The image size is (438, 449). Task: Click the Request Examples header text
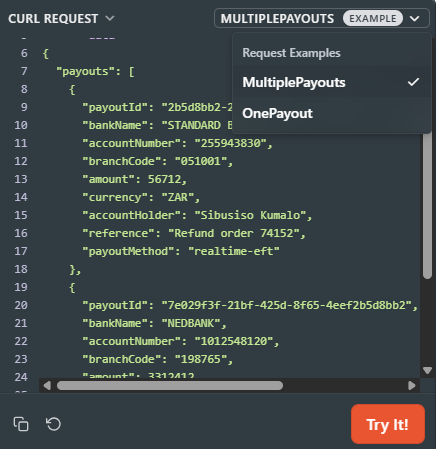pyautogui.click(x=291, y=53)
